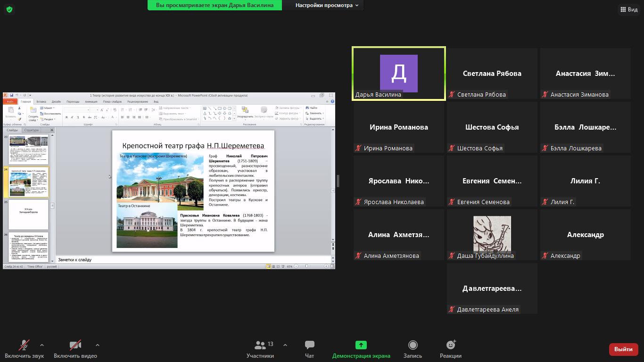Viewport: 644px width, 362px height.
Task: Open the Реакции reactions menu
Action: coord(450,346)
